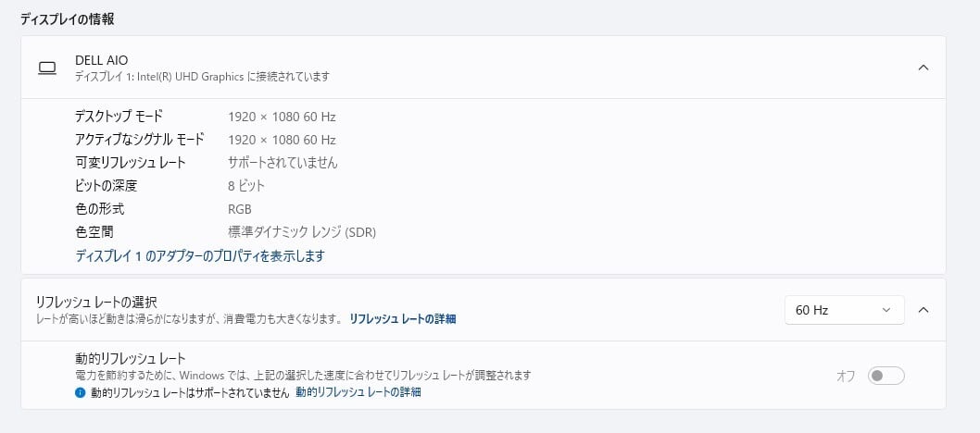The image size is (980, 433).
Task: Click the ディスプレイの情報 heading
Action: [73, 19]
